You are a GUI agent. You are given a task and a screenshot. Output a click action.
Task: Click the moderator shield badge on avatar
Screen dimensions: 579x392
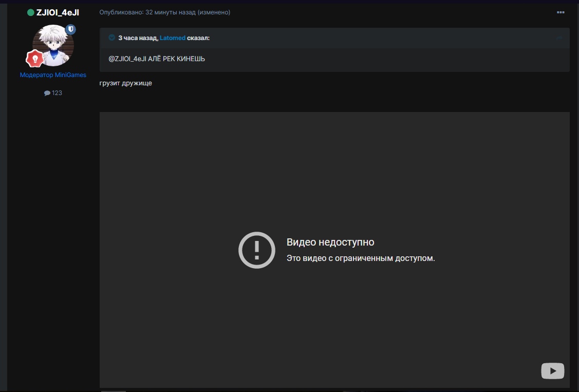click(x=71, y=29)
